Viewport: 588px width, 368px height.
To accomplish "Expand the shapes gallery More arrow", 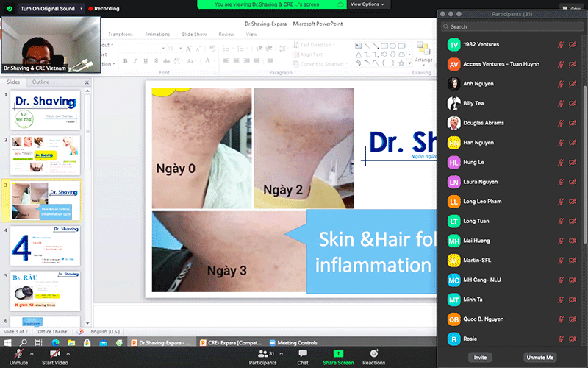I will point(409,63).
